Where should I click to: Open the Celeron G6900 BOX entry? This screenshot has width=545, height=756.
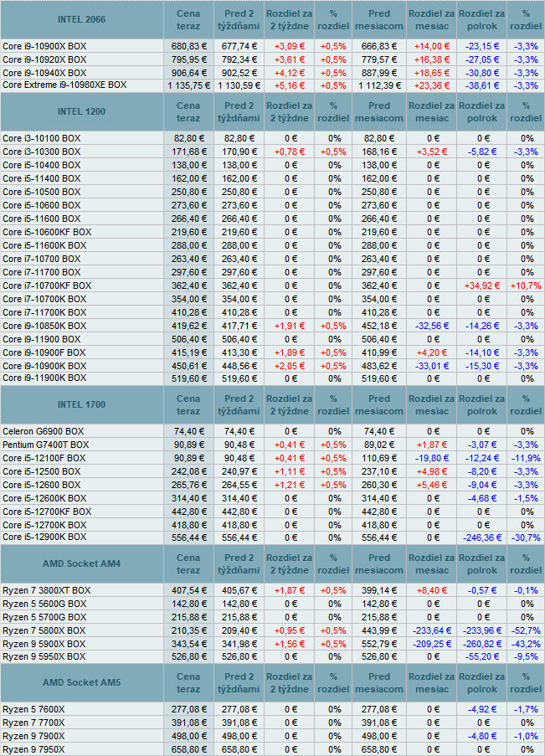pos(43,431)
